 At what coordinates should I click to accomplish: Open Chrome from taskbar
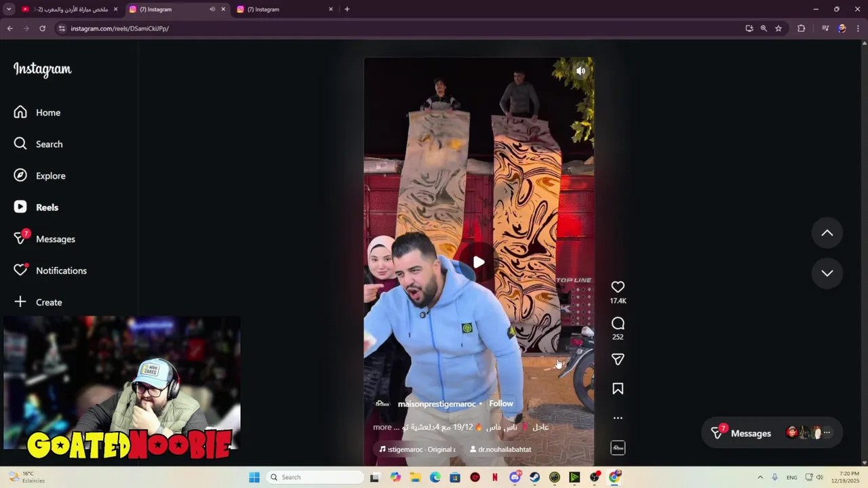pos(614,477)
